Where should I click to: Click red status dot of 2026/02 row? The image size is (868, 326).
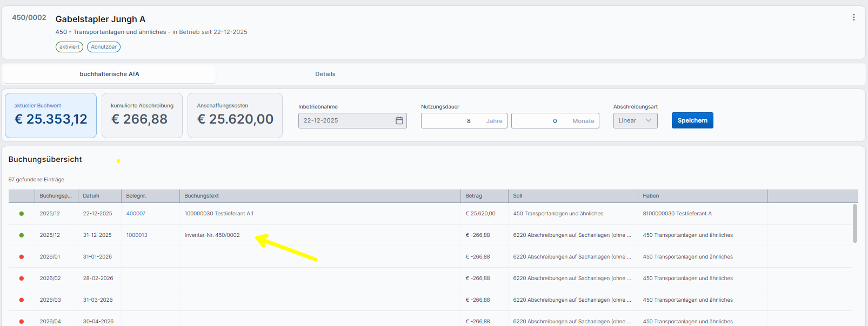pyautogui.click(x=22, y=279)
